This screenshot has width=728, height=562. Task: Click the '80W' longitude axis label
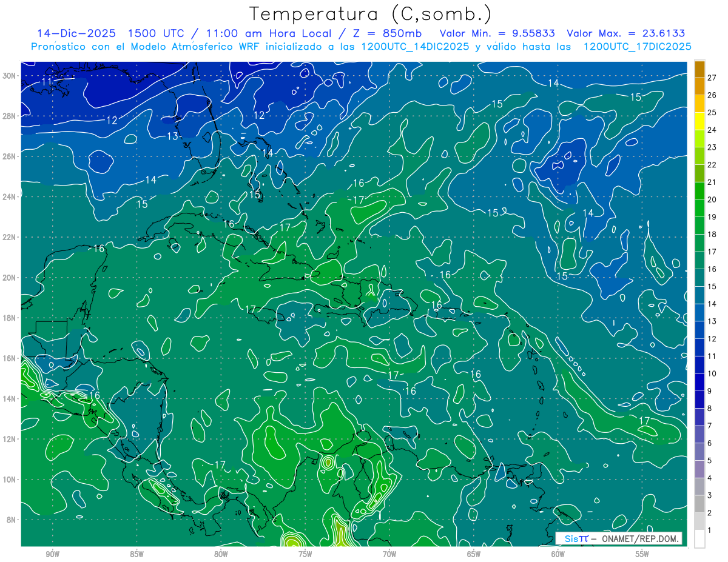click(x=221, y=554)
